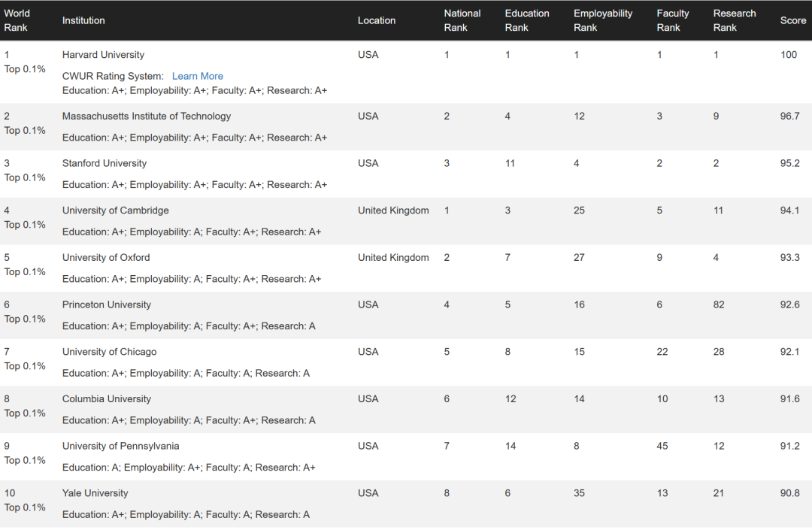Click Columbia's faculty rank 10
The width and height of the screenshot is (812, 530).
click(662, 399)
